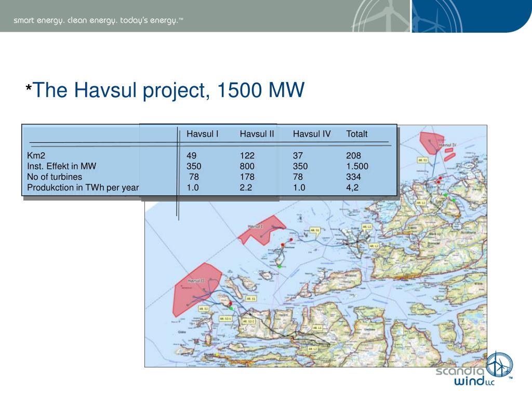Click the red marker near Havsul IV
This screenshot has height=399, width=532.
click(x=441, y=178)
